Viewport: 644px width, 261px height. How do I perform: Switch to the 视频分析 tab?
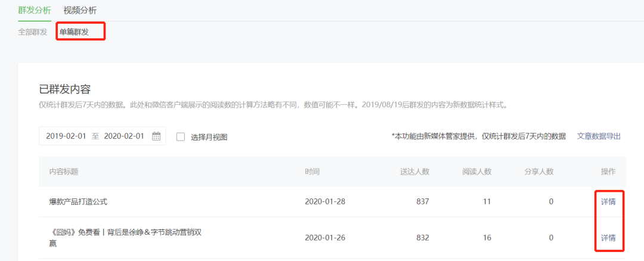[x=80, y=10]
